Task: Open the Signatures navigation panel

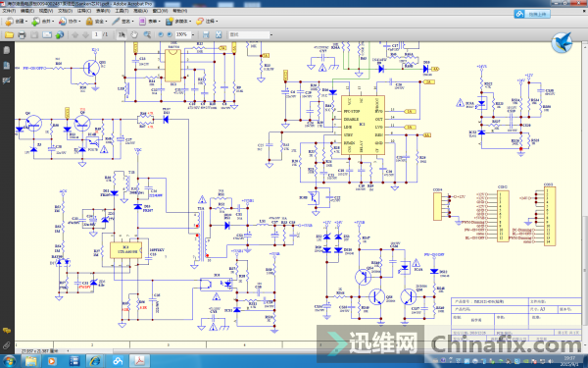Action: tap(7, 80)
